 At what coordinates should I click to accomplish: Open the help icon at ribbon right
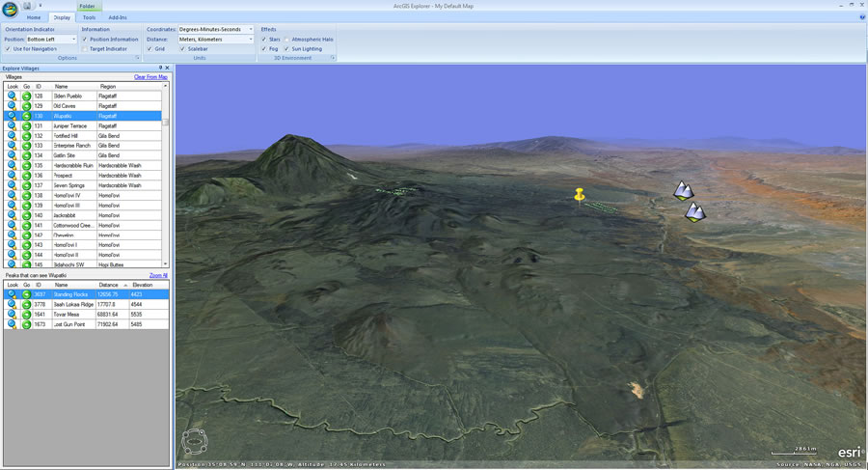click(862, 17)
